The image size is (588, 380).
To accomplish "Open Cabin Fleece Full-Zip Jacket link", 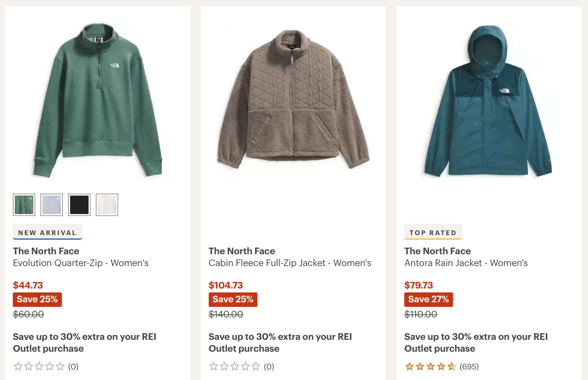I will click(290, 263).
